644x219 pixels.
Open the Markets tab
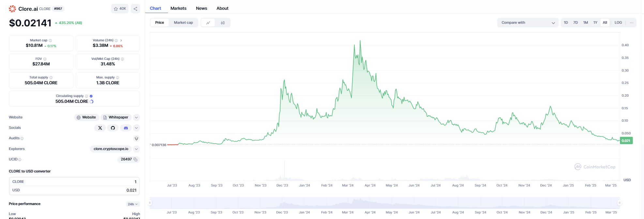click(178, 8)
